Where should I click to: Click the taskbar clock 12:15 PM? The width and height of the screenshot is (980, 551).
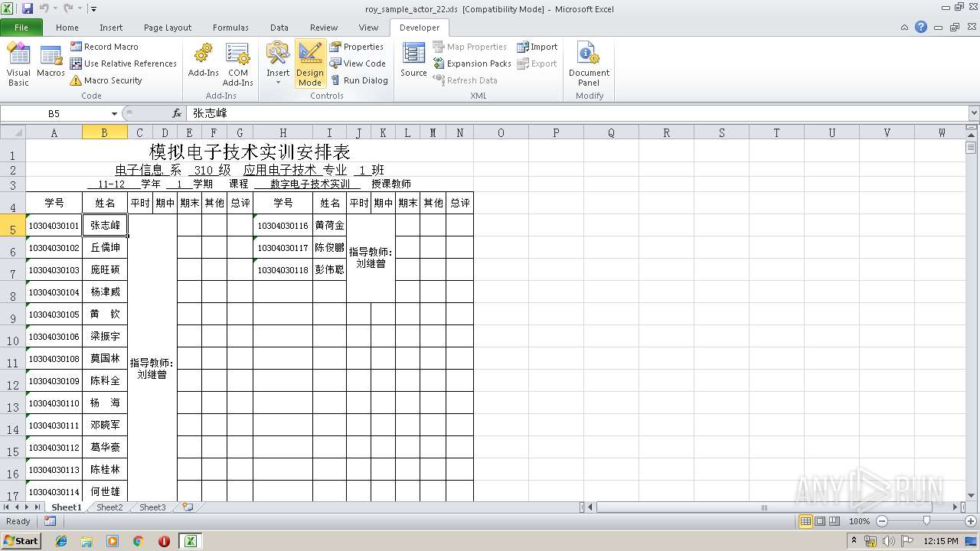coord(941,541)
